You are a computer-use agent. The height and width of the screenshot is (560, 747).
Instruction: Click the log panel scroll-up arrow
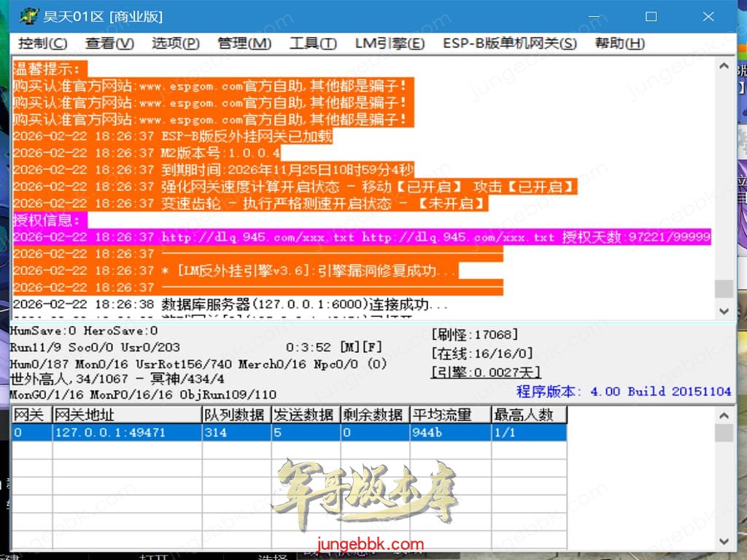point(724,66)
